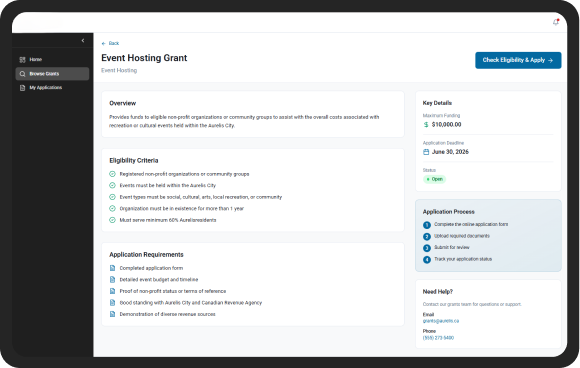The image size is (580, 368).
Task: Click document icon beside Good standing requirement
Action: pos(112,303)
